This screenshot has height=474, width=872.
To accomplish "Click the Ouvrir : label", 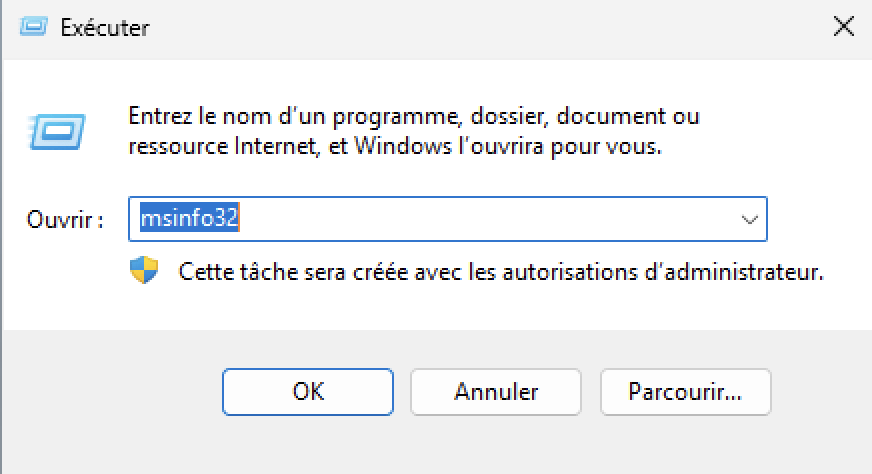I will click(65, 220).
